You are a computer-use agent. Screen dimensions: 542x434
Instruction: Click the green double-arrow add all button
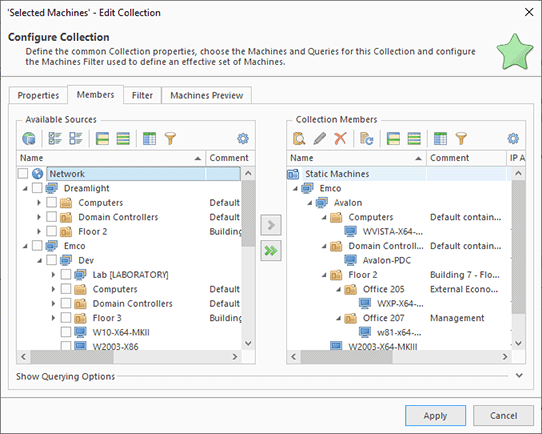click(x=271, y=251)
